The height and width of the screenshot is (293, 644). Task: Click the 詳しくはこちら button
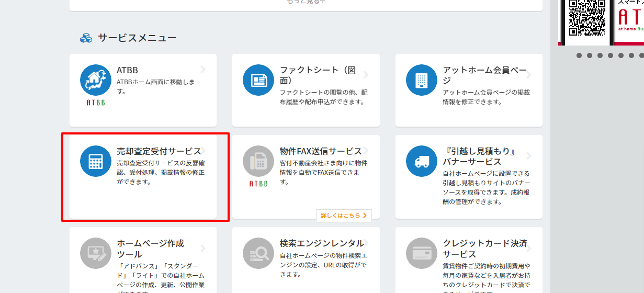point(344,215)
